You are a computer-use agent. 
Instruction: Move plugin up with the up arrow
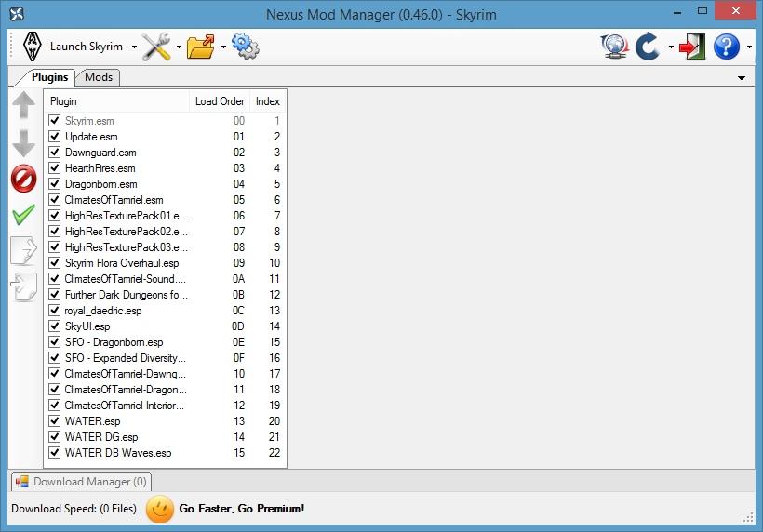tap(23, 104)
